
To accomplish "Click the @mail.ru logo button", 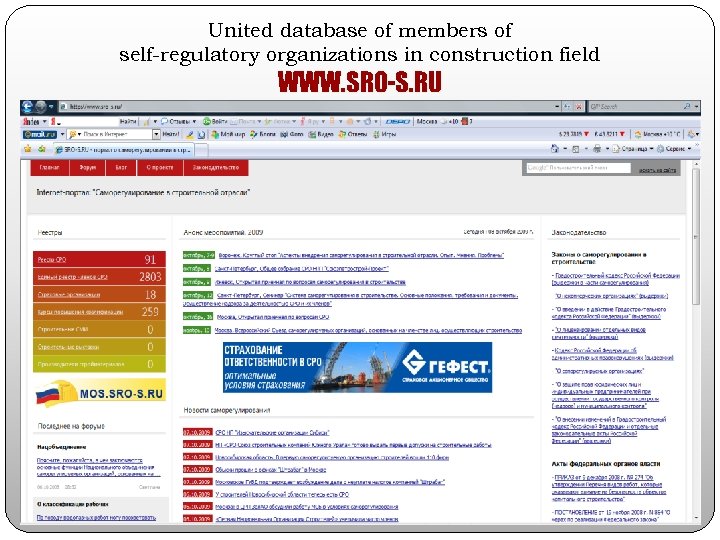I will click(40, 135).
